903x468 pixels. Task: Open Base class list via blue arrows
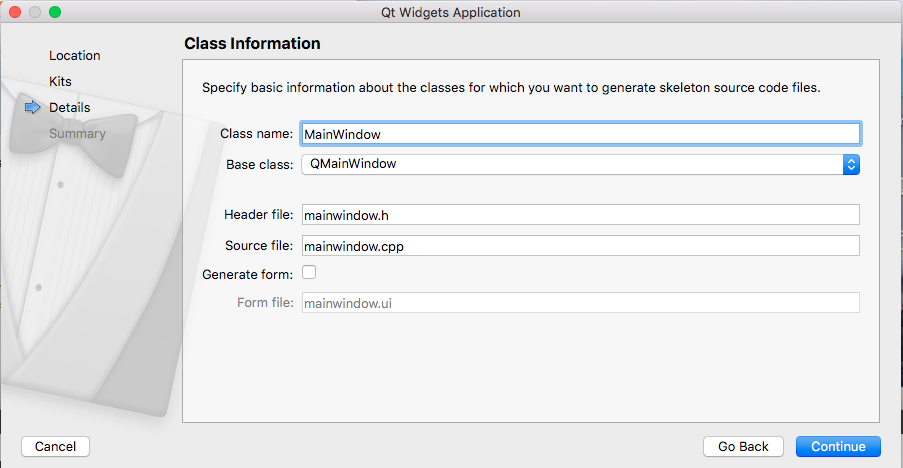851,165
